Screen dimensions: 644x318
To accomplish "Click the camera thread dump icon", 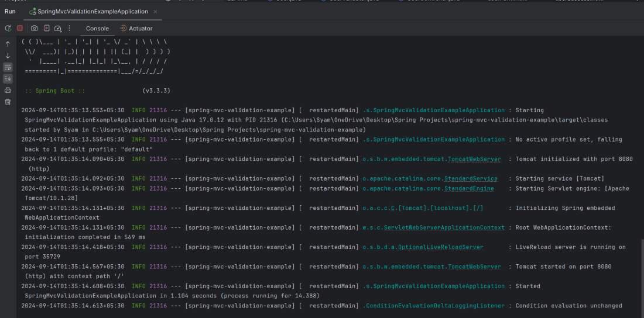I will click(35, 28).
